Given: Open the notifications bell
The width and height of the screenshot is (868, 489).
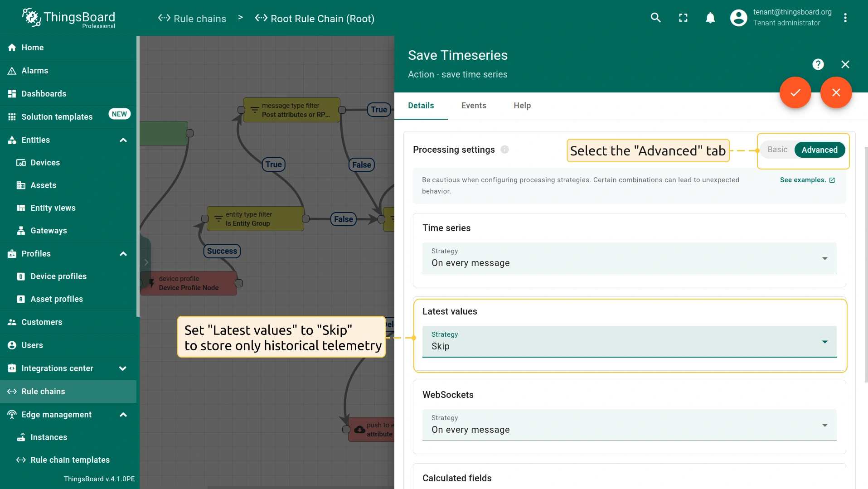Looking at the screenshot, I should tap(710, 18).
